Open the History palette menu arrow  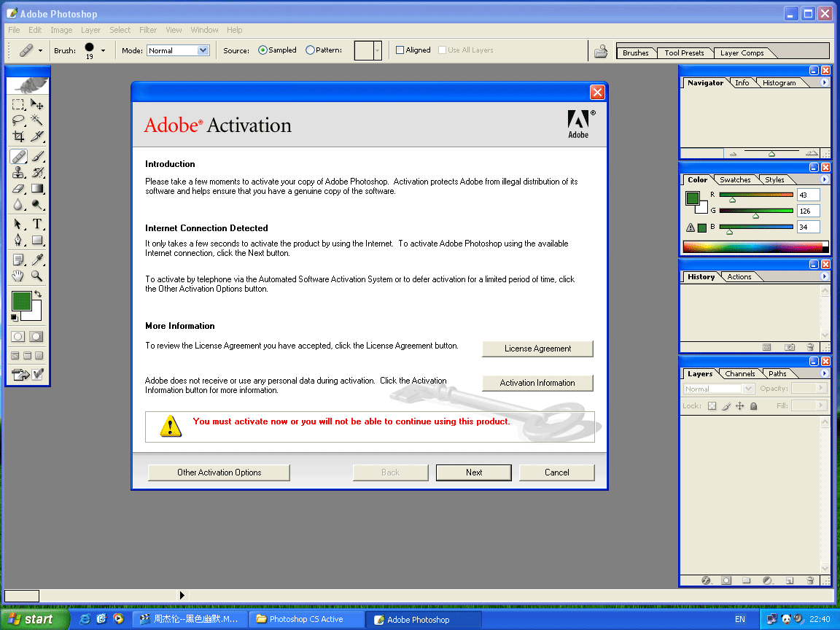tap(825, 276)
